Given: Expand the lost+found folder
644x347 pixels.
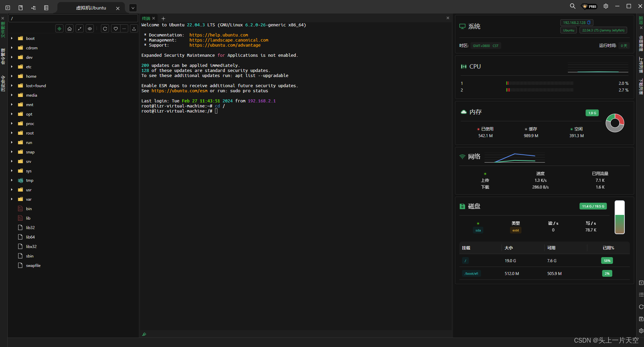Looking at the screenshot, I should (12, 85).
